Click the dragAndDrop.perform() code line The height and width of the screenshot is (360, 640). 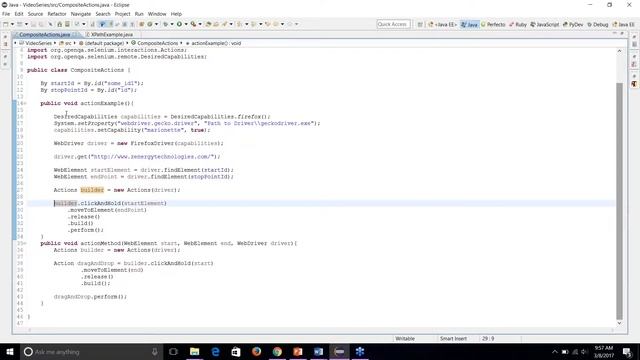pos(90,297)
